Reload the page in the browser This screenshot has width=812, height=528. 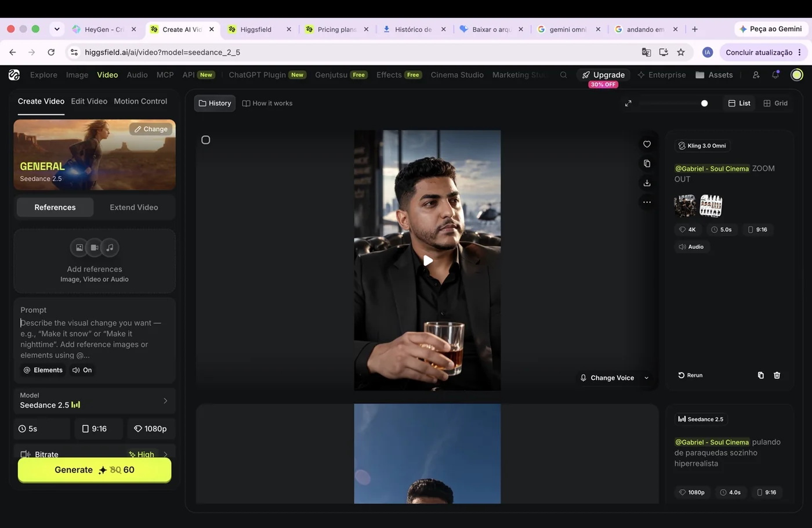pos(51,52)
